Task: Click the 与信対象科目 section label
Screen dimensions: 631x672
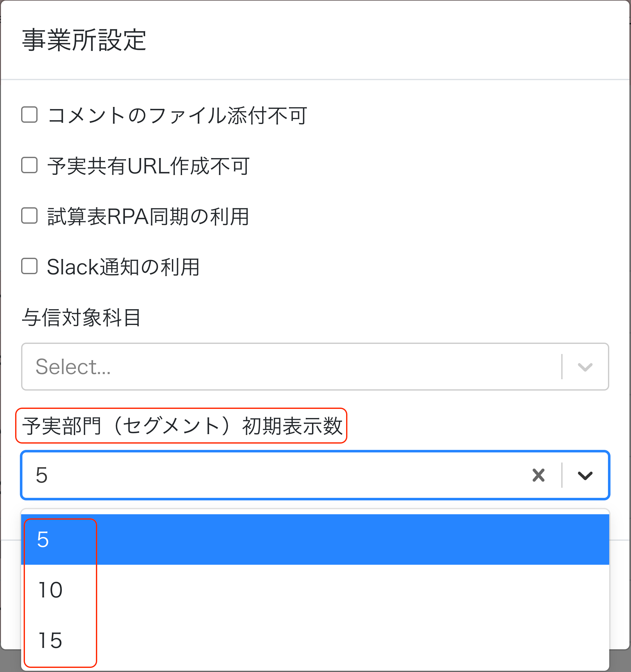Action: point(81,318)
